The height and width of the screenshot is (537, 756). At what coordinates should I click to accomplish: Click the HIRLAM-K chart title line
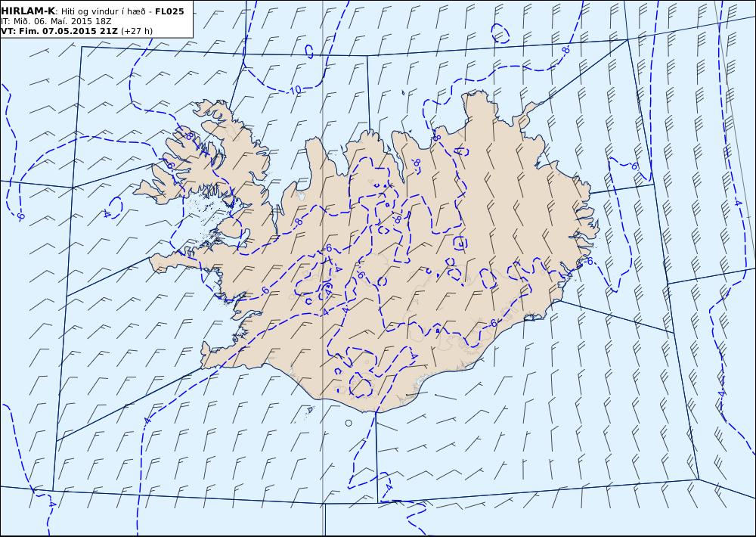click(x=92, y=11)
